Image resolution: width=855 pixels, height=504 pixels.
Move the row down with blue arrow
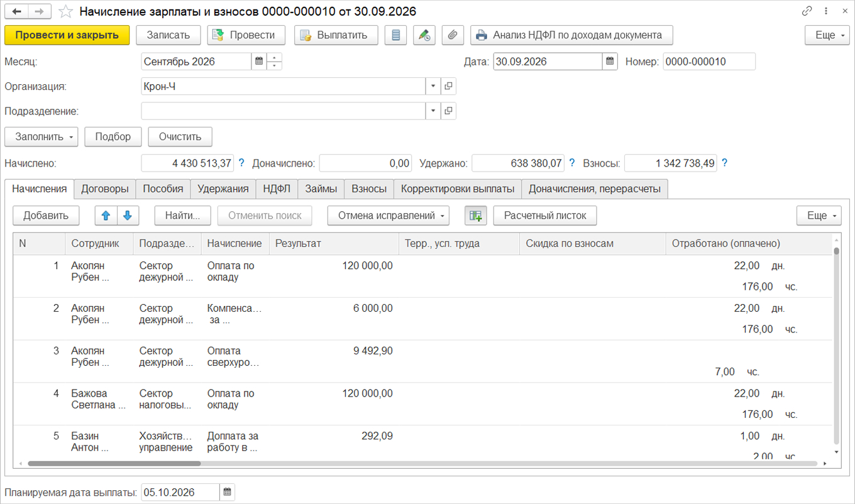pos(128,216)
